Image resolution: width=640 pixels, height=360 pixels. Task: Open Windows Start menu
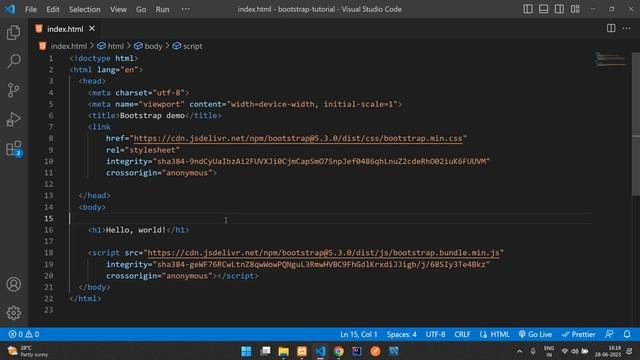246,351
